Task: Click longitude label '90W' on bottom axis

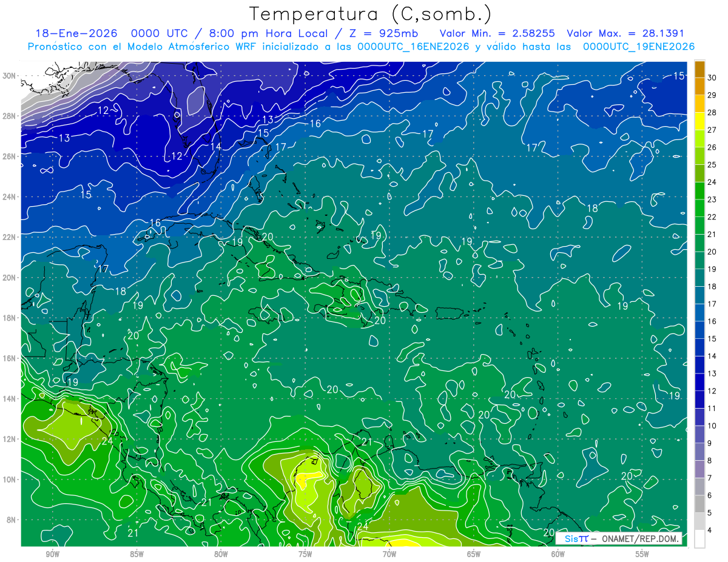Action: pyautogui.click(x=53, y=555)
